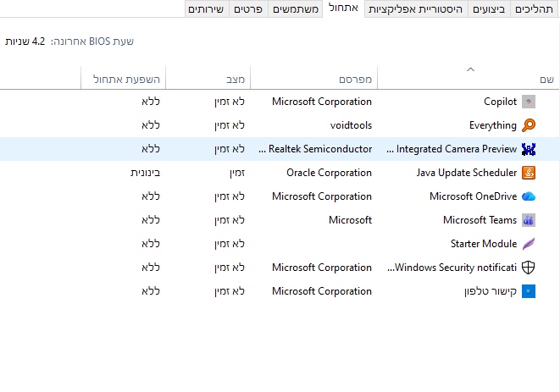The width and height of the screenshot is (560, 392).
Task: Select the Oracle Corporation publisher cell
Action: [329, 173]
